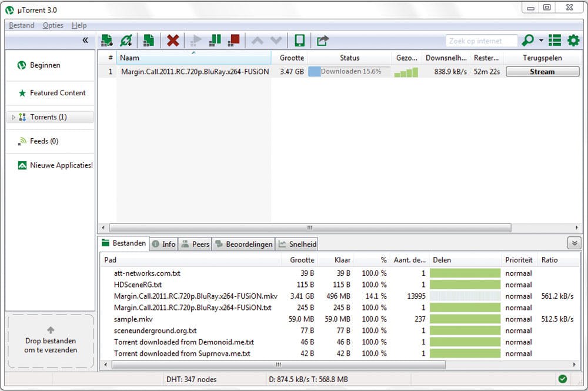This screenshot has width=588, height=391.
Task: Click the Share torrent icon
Action: click(322, 41)
